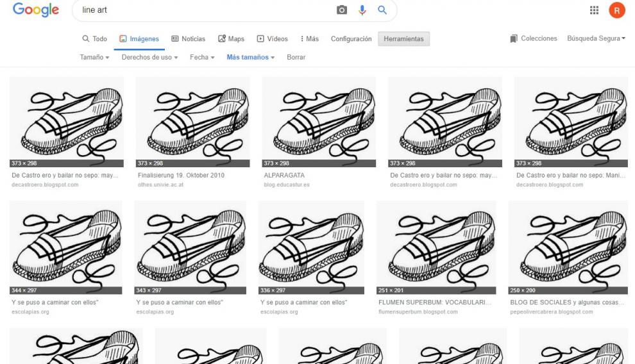Open the Más tamaños dropdown
Viewport: 635px width, 364px height.
pos(251,57)
